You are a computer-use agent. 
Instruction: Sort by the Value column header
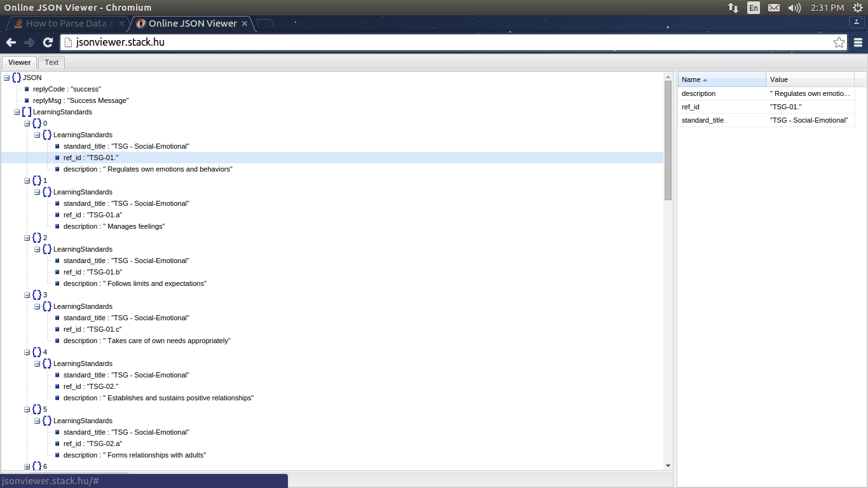click(810, 79)
